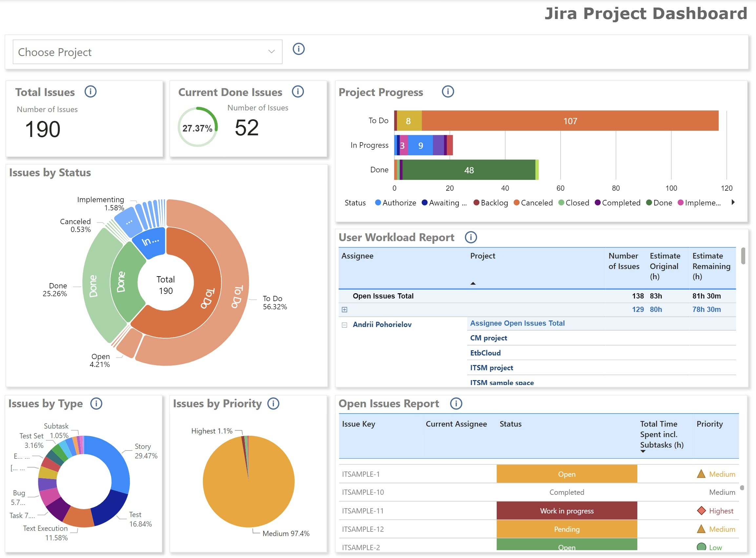
Task: Sort by the Project column header
Action: [x=483, y=256]
